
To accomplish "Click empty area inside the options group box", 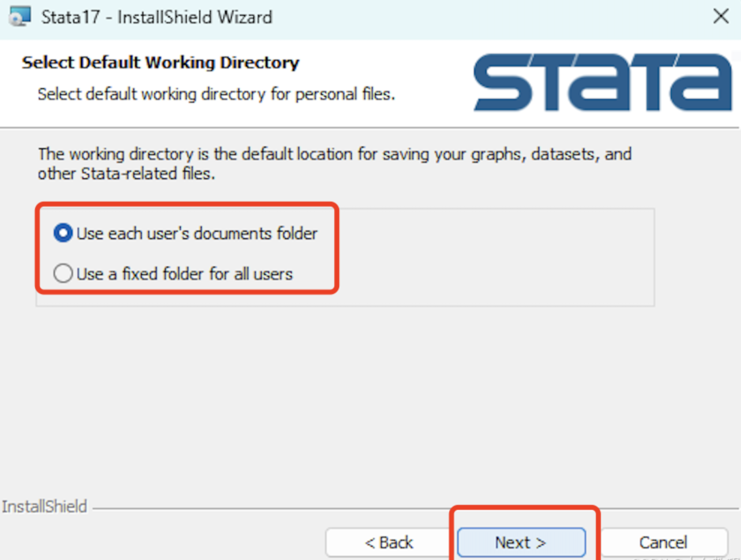I will (496, 257).
